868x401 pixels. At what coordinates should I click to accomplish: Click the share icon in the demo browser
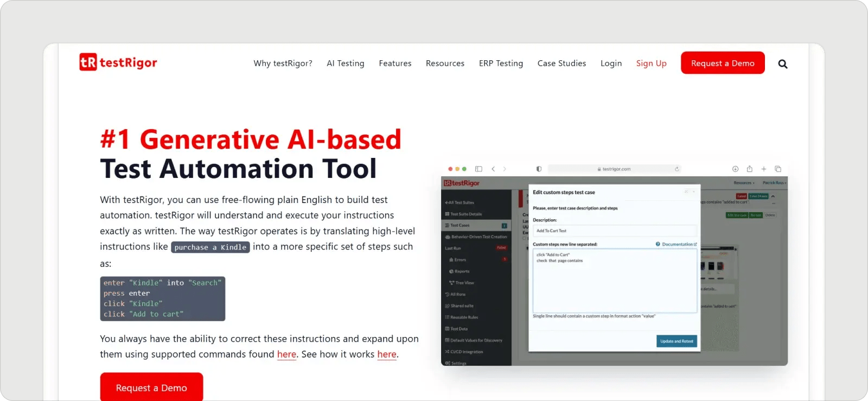coord(749,169)
